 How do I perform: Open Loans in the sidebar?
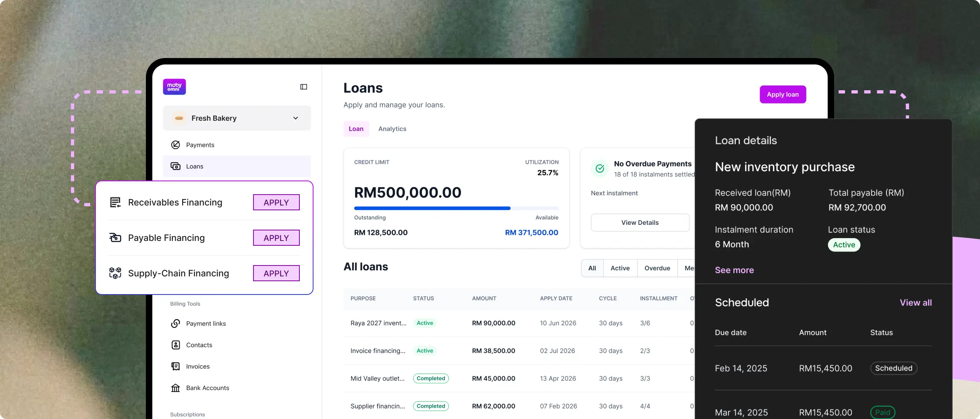237,166
